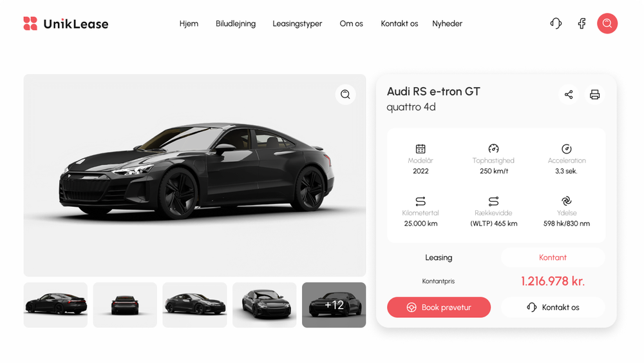Zoom the main car image with magnifier
644x363 pixels.
pyautogui.click(x=345, y=95)
